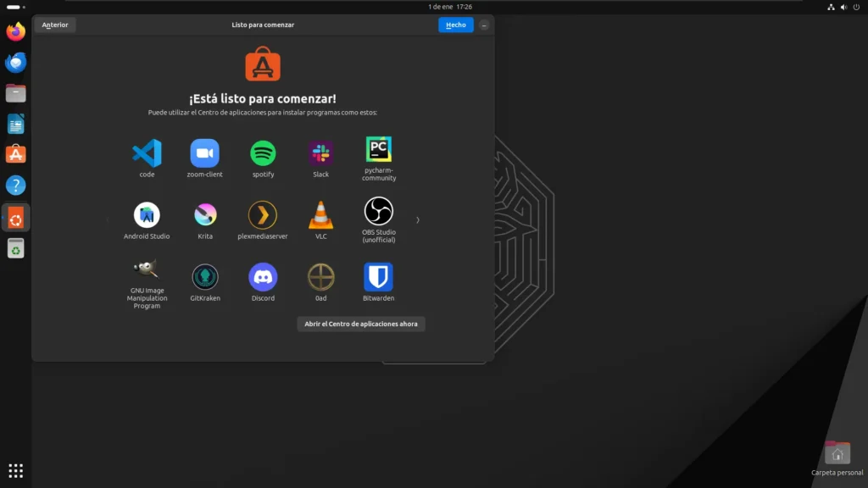Open the Files manager in the dock
The height and width of the screenshot is (488, 868).
(15, 93)
